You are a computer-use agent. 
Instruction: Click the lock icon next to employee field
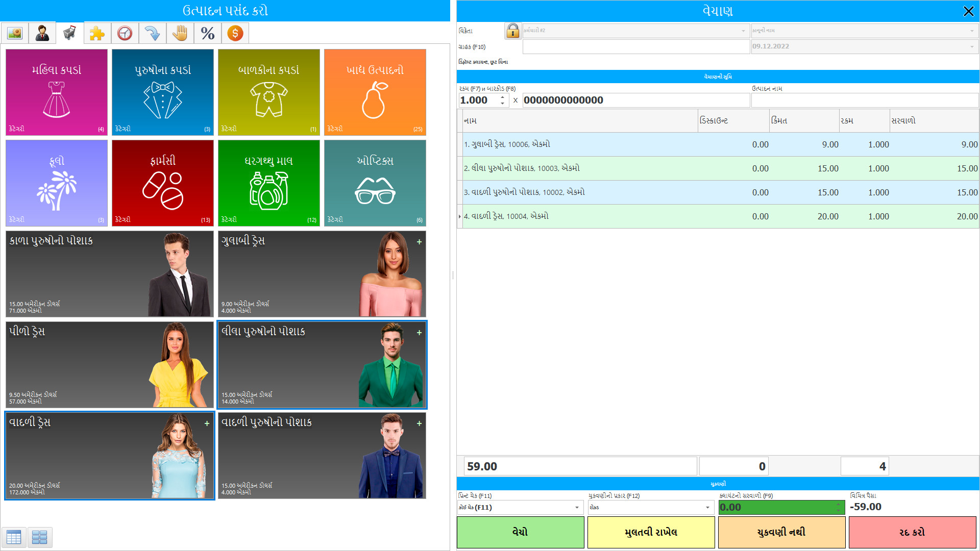(x=512, y=31)
